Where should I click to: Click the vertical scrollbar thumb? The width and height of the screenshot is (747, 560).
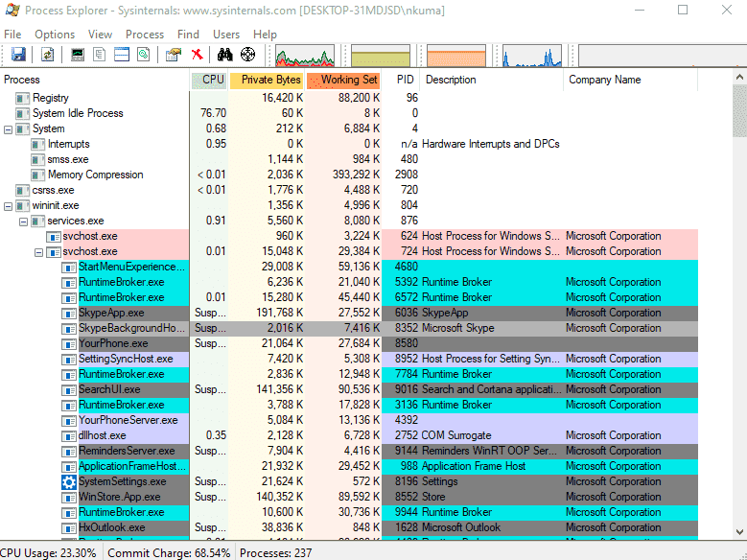click(739, 111)
